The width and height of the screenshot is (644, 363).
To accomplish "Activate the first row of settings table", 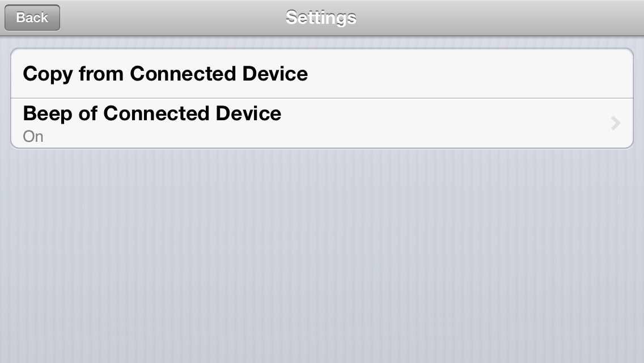I will click(321, 74).
